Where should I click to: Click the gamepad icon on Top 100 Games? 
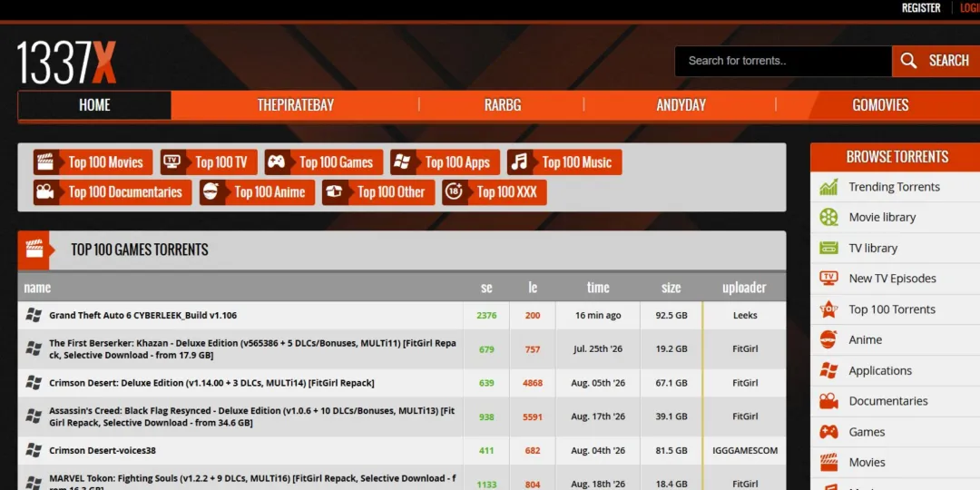click(x=276, y=162)
